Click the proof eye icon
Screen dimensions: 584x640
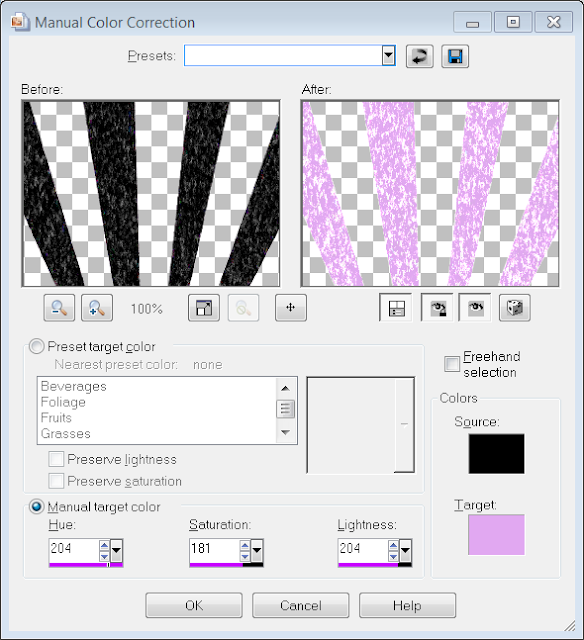coord(475,308)
